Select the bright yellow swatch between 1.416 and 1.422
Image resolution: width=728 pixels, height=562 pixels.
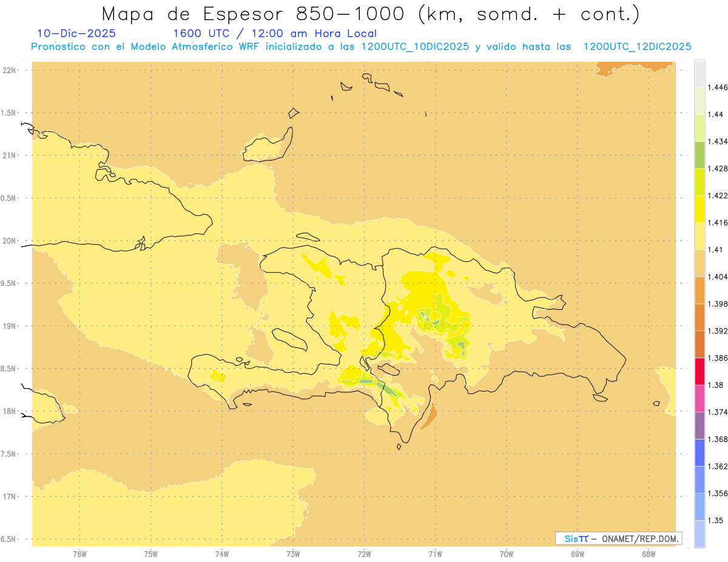(699, 209)
